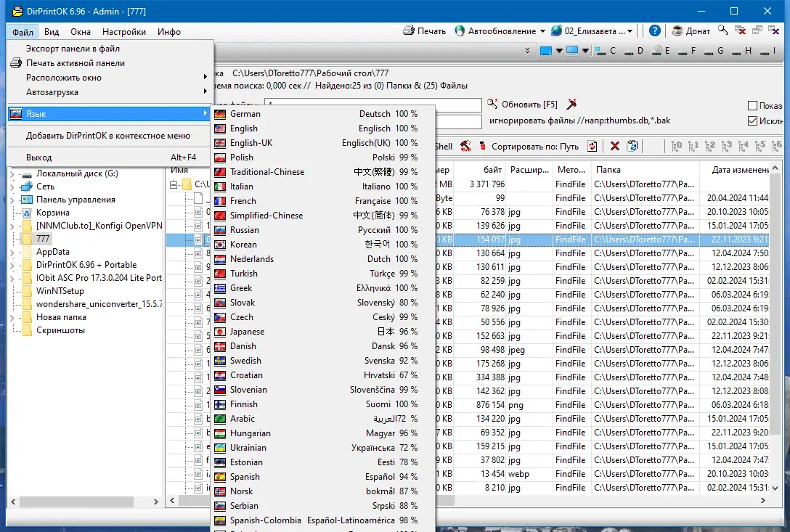The image size is (790, 532).
Task: Choose Добавить DirPrintOK в контекстное меню
Action: (x=108, y=136)
